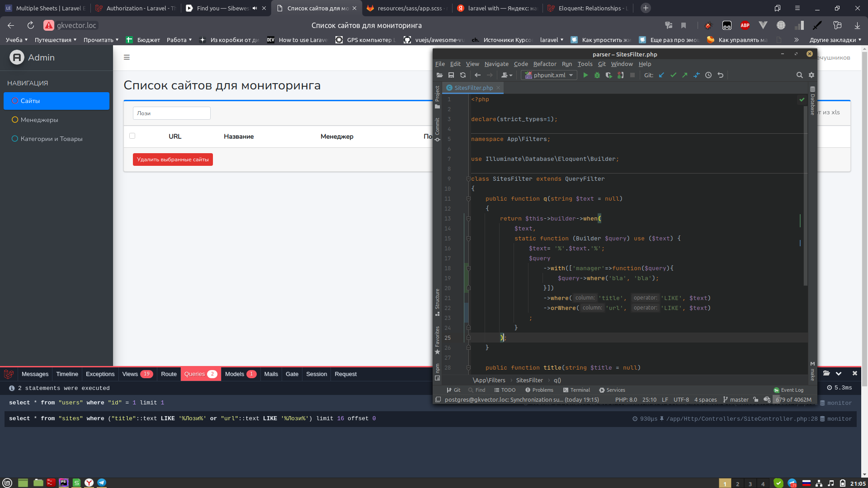Click Удалить выбранные сайты button
Screen dimensions: 868x488
pyautogui.click(x=173, y=160)
